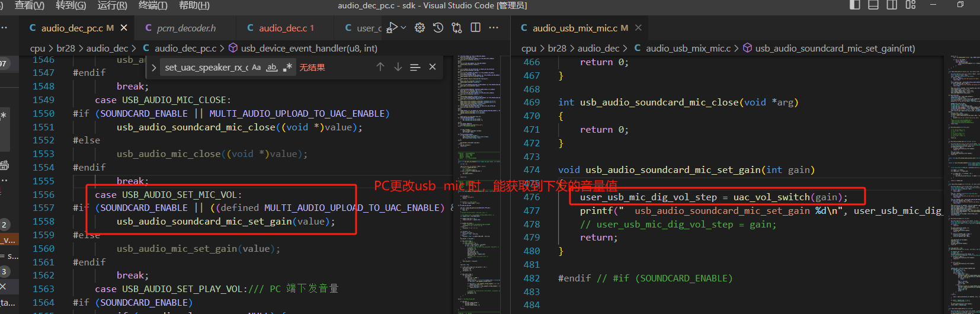Open the 转到(G) menu

coord(71,5)
